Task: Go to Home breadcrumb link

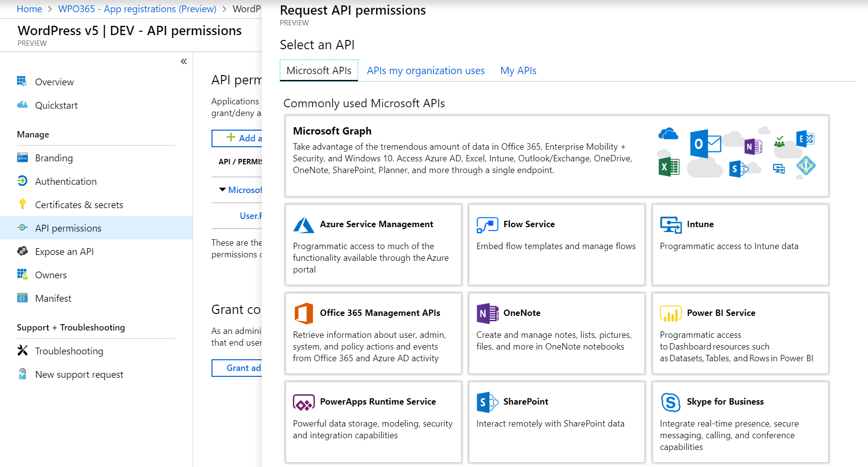Action: point(29,9)
